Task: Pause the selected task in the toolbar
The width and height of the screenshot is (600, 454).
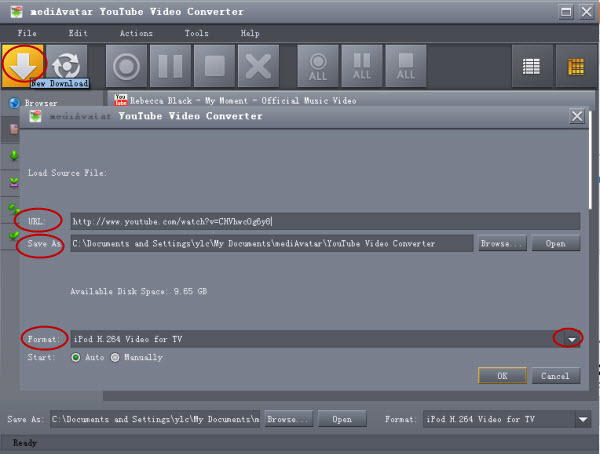Action: pyautogui.click(x=170, y=66)
